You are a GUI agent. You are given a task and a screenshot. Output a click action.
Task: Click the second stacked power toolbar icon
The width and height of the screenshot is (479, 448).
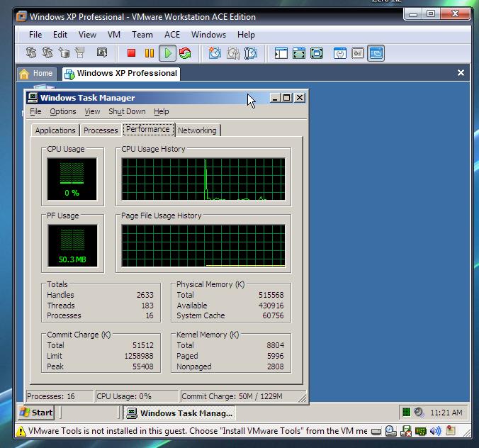(47, 52)
